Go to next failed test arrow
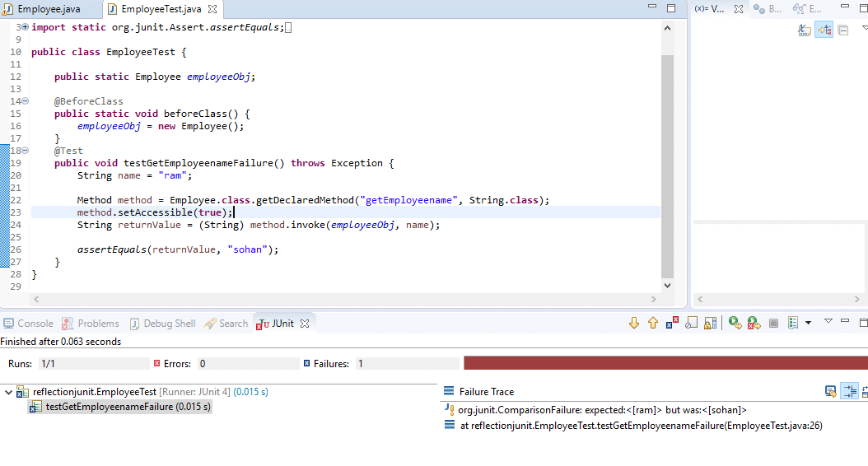Viewport: 868px width, 466px height. (x=633, y=324)
